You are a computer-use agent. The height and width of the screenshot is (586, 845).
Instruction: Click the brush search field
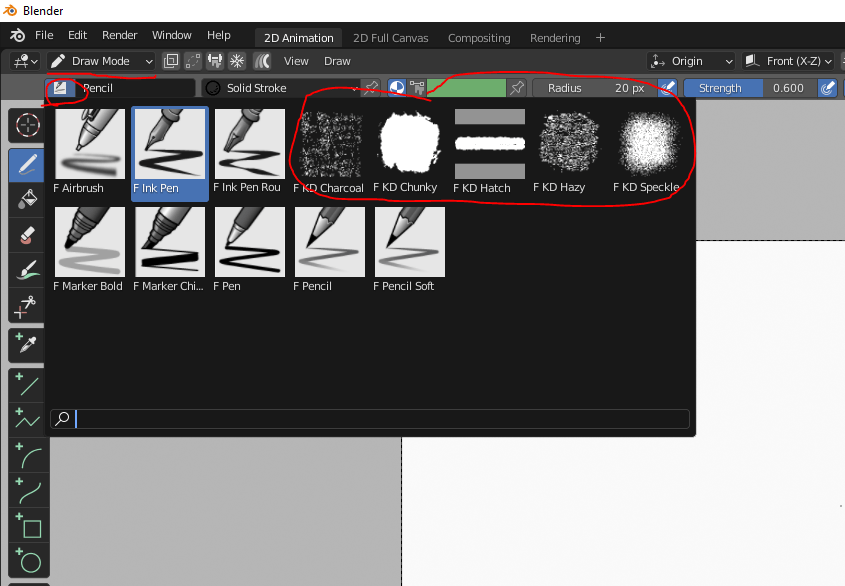[x=370, y=419]
